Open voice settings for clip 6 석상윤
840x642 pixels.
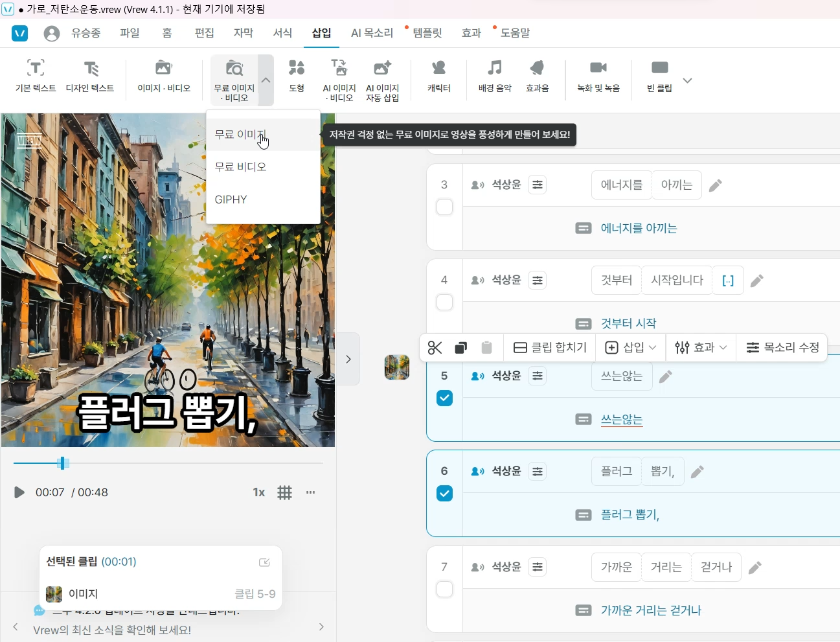point(538,472)
